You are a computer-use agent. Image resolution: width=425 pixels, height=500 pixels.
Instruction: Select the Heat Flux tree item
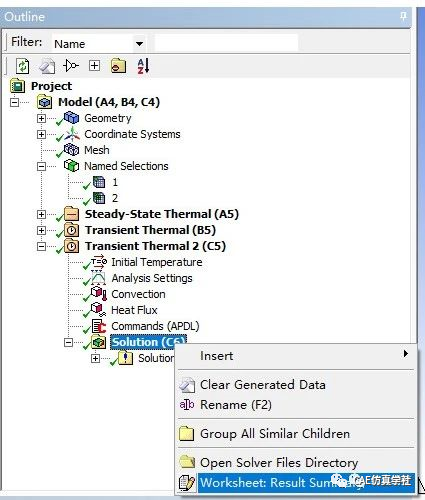pyautogui.click(x=134, y=310)
